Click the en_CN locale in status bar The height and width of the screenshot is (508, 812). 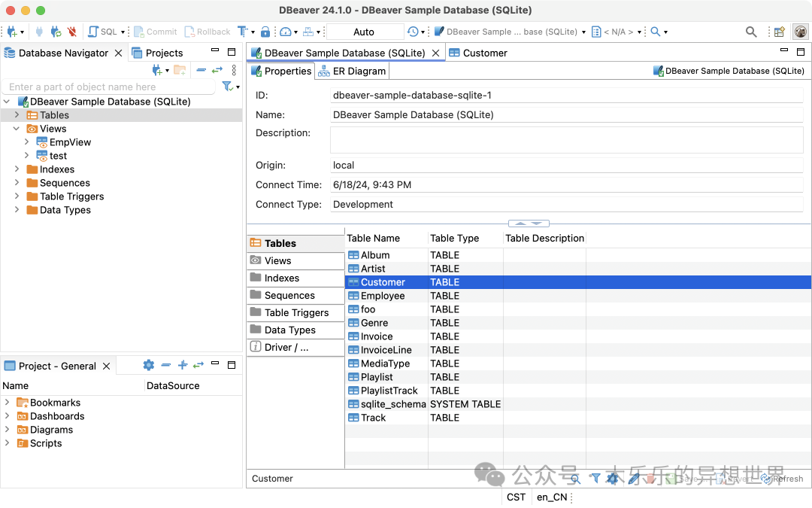pyautogui.click(x=552, y=497)
